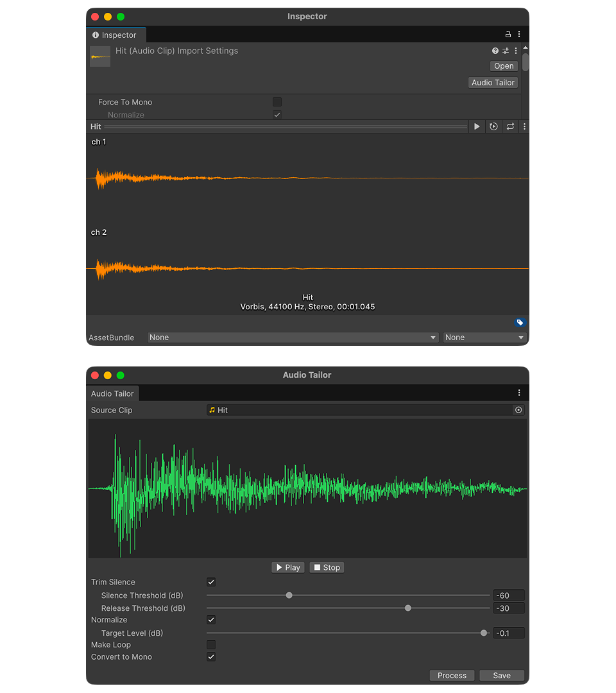The width and height of the screenshot is (616, 693).
Task: Open Audio Tailor window options menu
Action: [518, 393]
